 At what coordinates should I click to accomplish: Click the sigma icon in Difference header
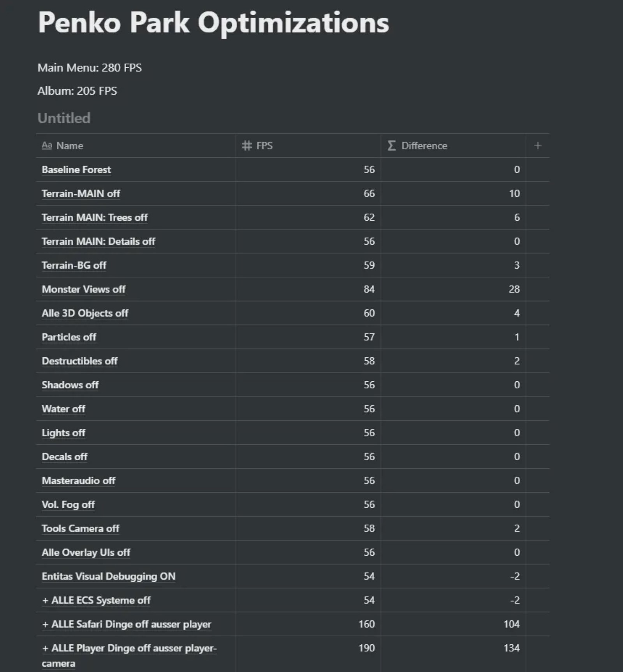[x=391, y=146]
